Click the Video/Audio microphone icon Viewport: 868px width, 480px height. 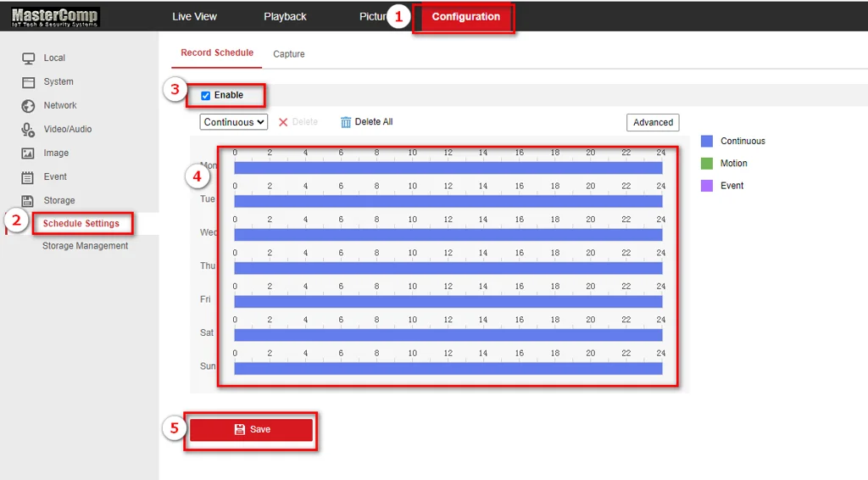28,130
